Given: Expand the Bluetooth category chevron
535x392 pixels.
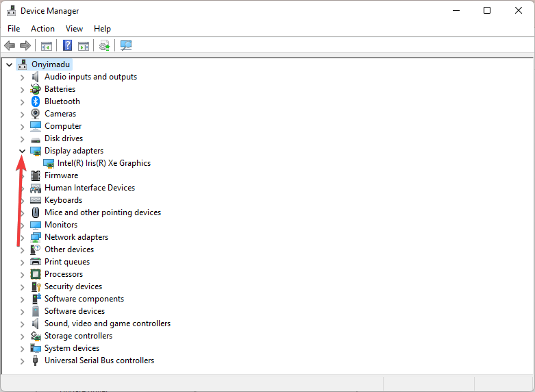Looking at the screenshot, I should [x=22, y=102].
